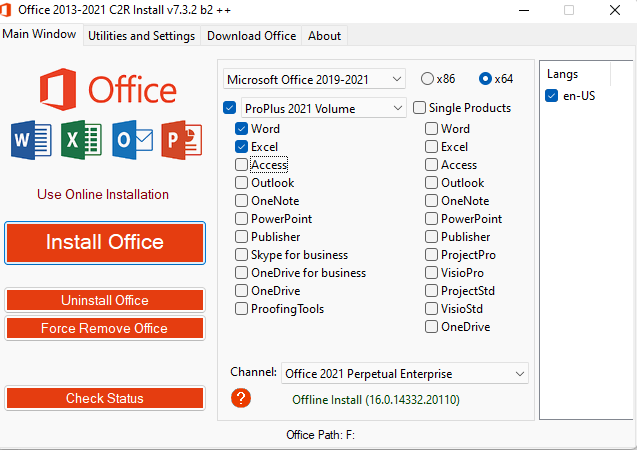This screenshot has width=637, height=450.
Task: Enable Skype for business checkbox
Action: click(241, 255)
